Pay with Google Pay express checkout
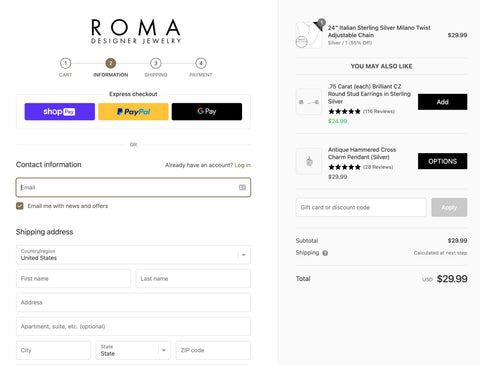 pyautogui.click(x=207, y=111)
